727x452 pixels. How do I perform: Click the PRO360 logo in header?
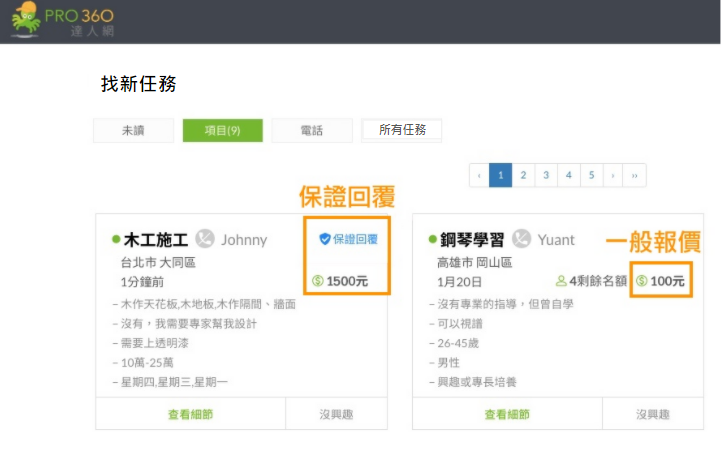tap(62, 21)
